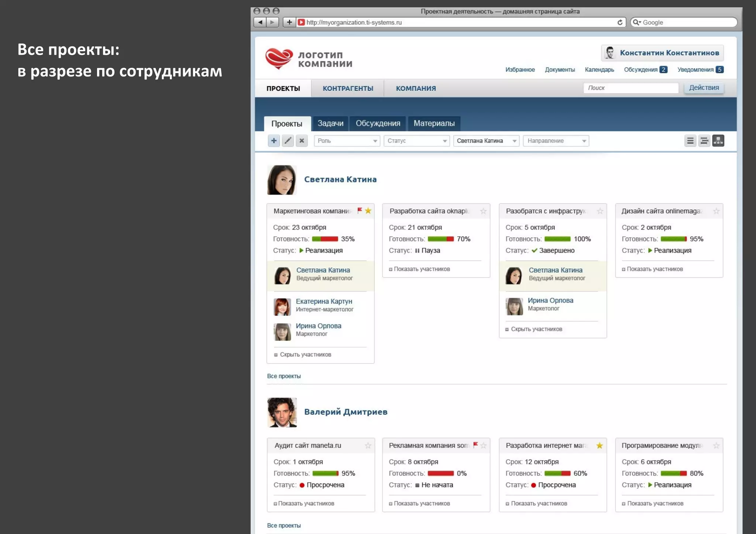The width and height of the screenshot is (756, 534).
Task: Open the Роль dropdown filter
Action: pos(347,141)
